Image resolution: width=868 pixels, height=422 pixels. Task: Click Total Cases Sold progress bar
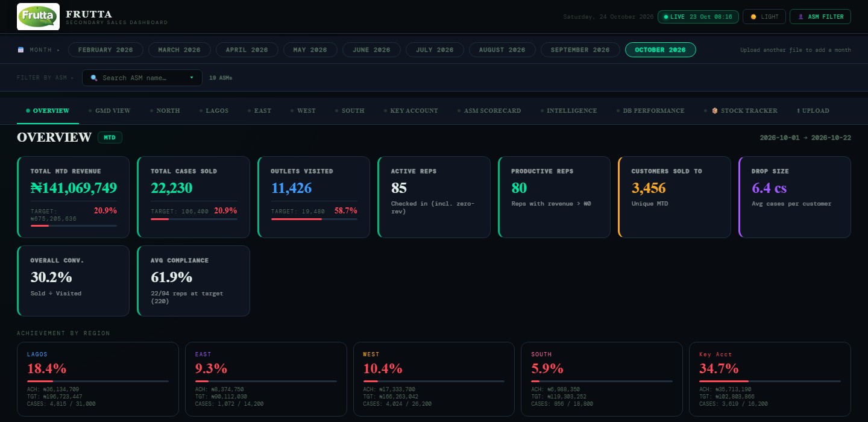click(x=193, y=219)
